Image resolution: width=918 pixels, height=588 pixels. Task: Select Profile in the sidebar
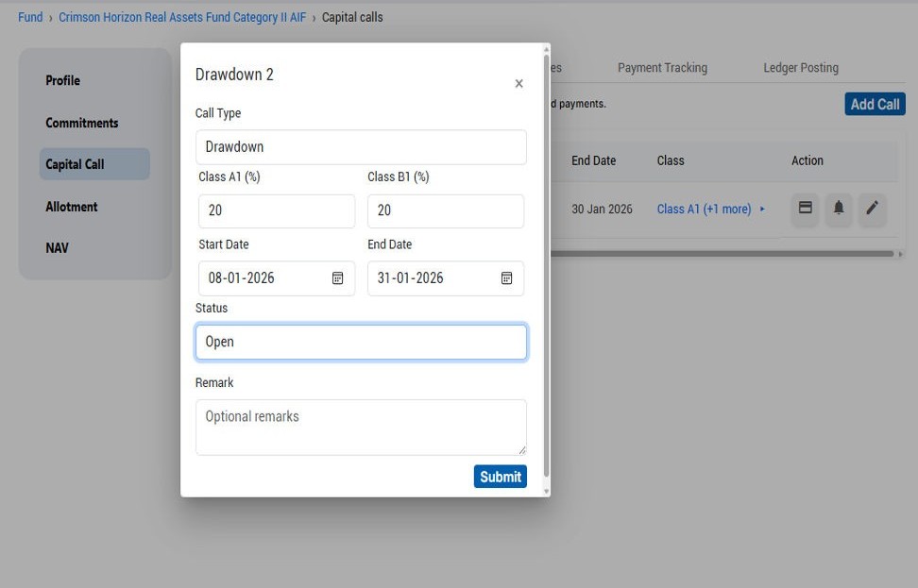[x=62, y=80]
